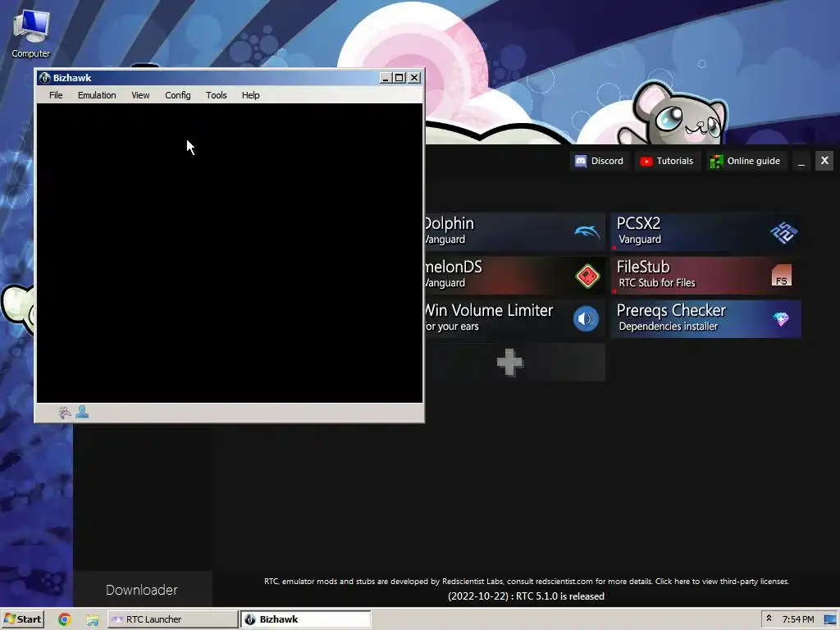Launch PCSX2 Vanguard from its blue logo icon

[x=783, y=232]
